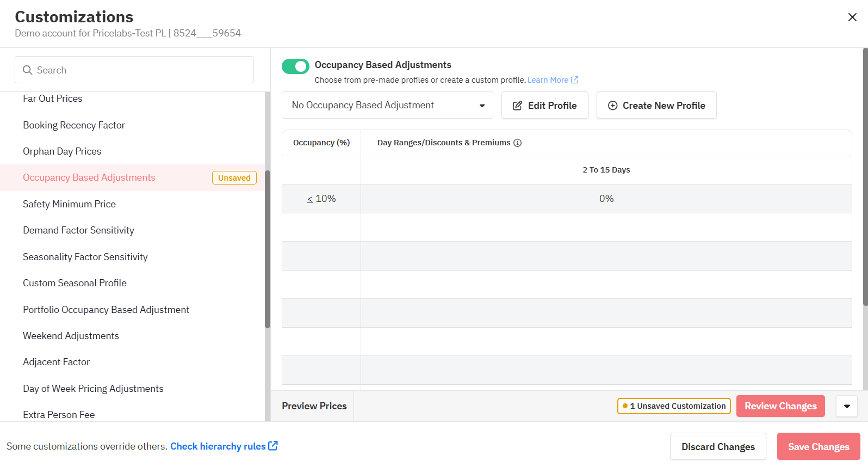Image resolution: width=868 pixels, height=467 pixels.
Task: Close the Customizations dialog with X icon
Action: tap(852, 17)
